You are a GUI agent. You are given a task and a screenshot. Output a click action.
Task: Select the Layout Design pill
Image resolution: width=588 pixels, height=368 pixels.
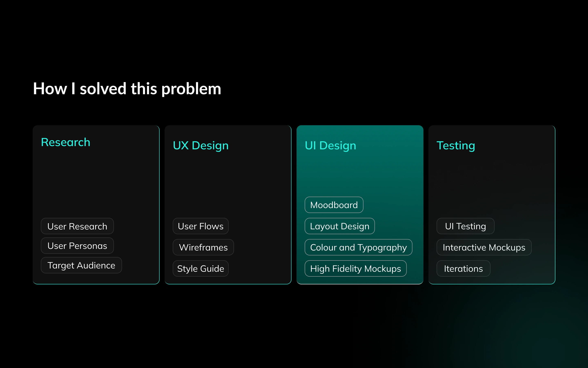click(339, 226)
